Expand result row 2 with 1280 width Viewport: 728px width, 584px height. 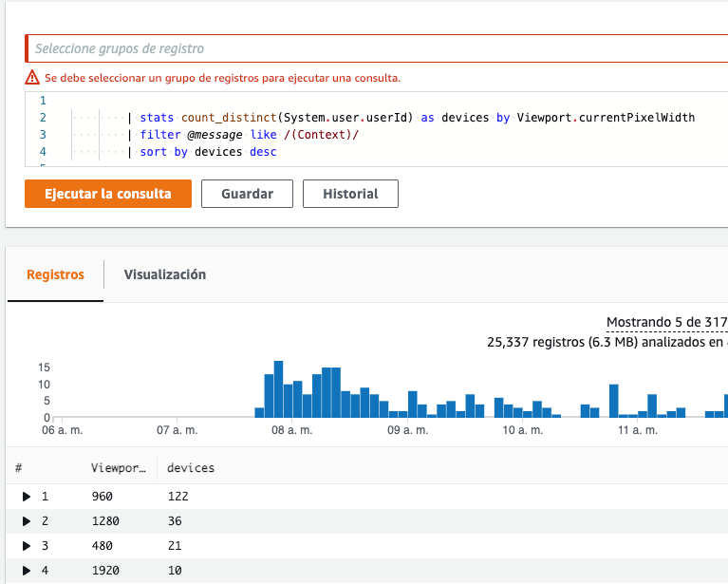[27, 521]
